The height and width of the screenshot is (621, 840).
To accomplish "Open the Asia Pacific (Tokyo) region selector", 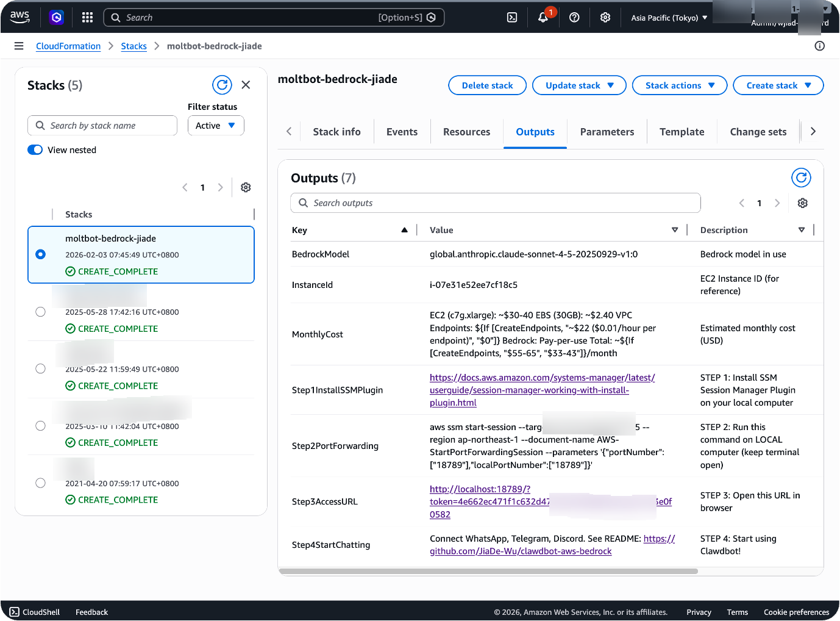I will [x=669, y=18].
